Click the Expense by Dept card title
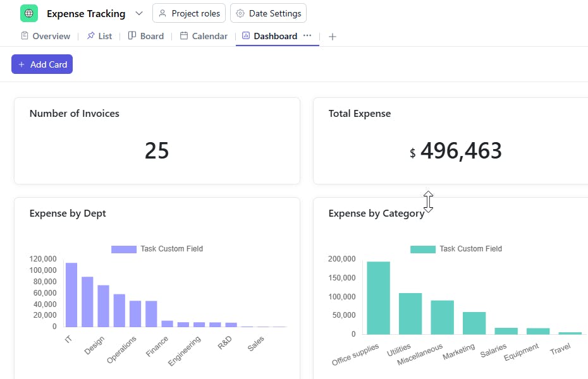Viewport: 588px width, 379px height. pyautogui.click(x=68, y=214)
